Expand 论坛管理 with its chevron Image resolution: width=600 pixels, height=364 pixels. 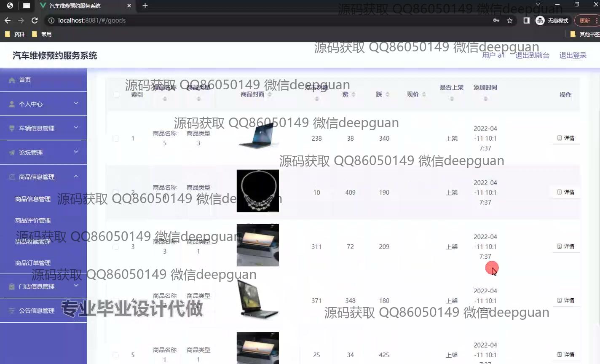tap(76, 152)
